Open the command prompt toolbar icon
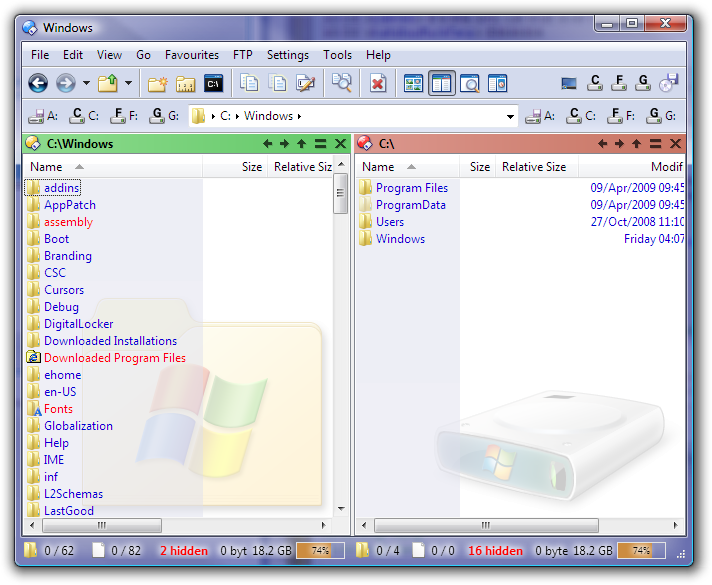 point(213,84)
